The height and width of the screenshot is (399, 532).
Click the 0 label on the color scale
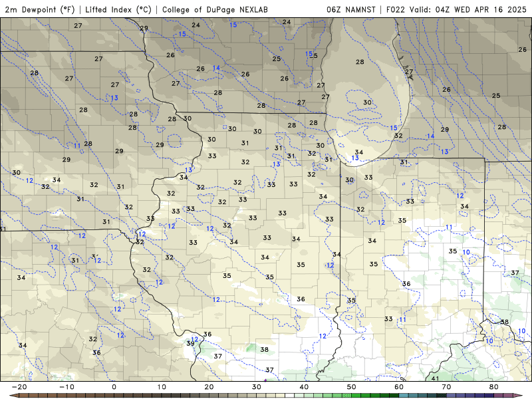pyautogui.click(x=114, y=387)
